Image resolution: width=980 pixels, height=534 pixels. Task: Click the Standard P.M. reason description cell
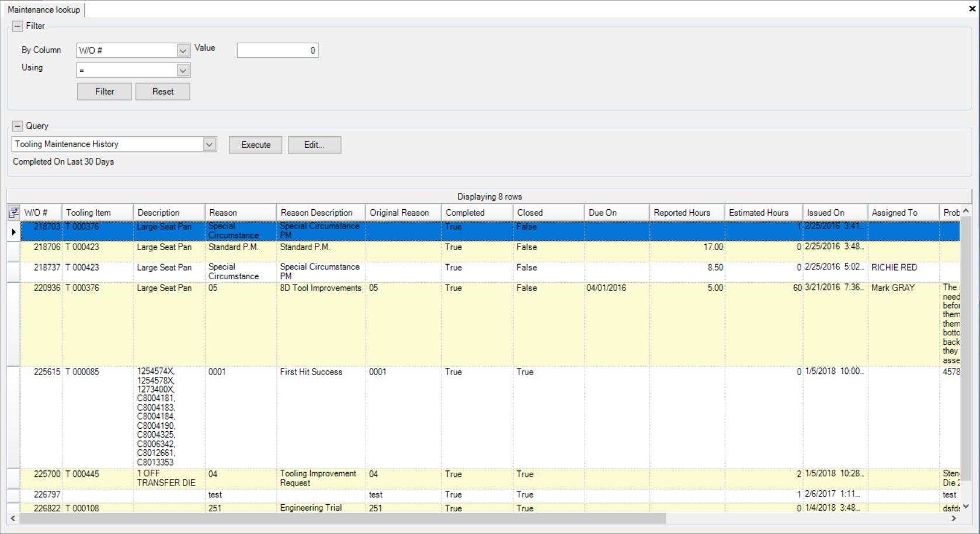[321, 252]
